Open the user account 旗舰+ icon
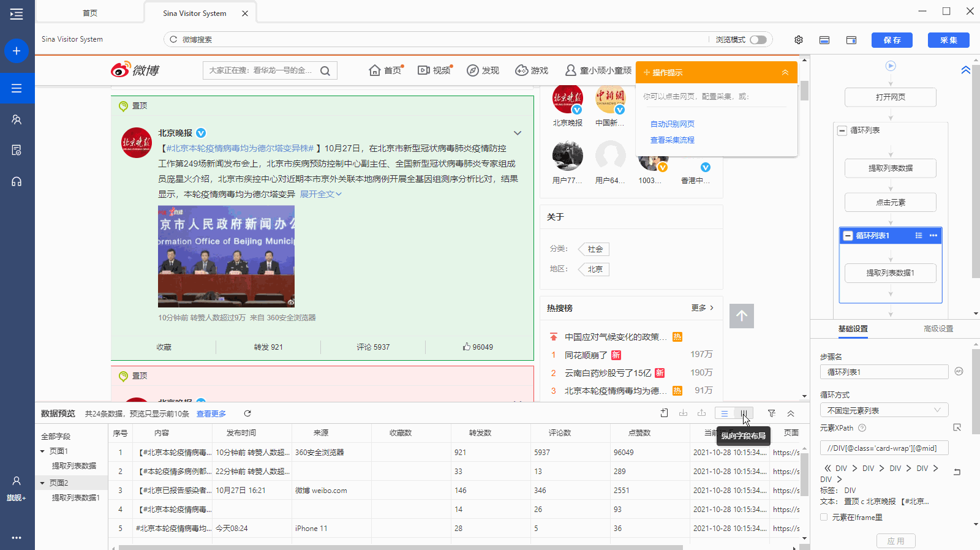 pyautogui.click(x=17, y=488)
